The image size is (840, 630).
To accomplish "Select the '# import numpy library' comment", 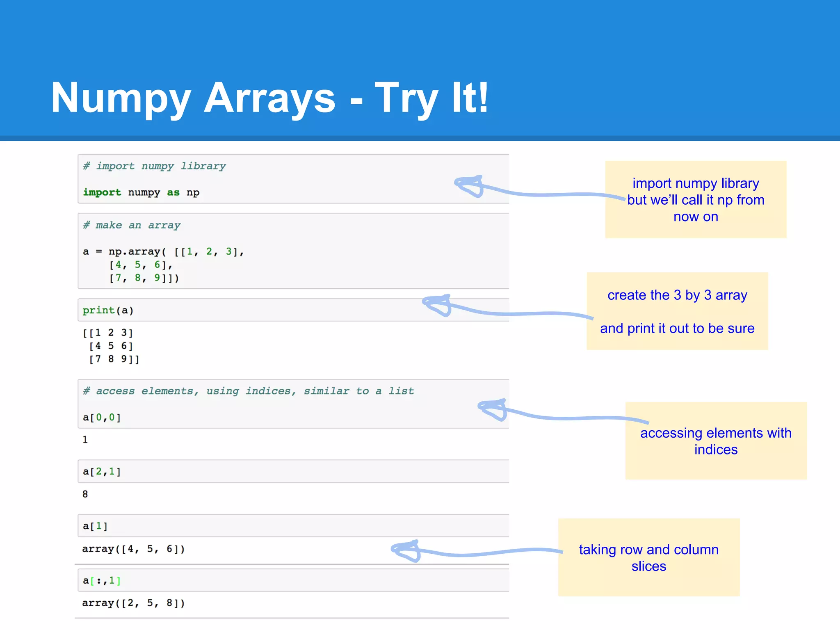I will [154, 166].
